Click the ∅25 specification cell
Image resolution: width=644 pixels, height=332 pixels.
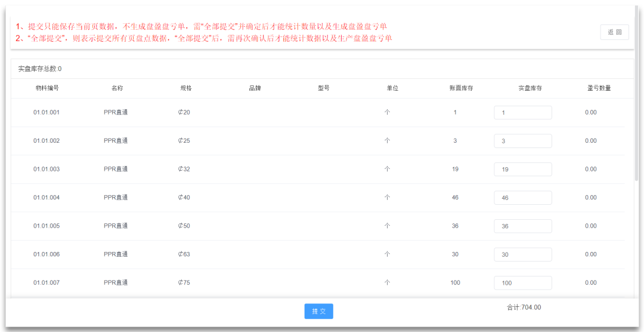coord(184,141)
